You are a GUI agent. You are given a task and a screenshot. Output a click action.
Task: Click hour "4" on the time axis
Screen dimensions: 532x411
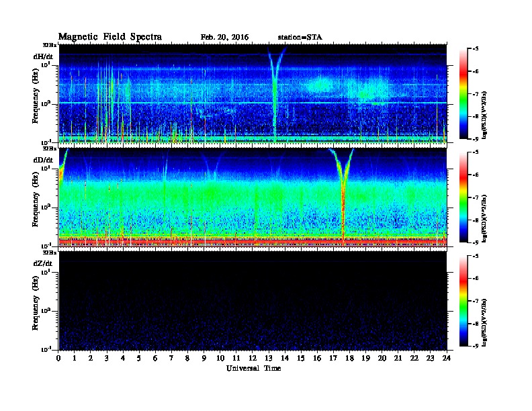point(123,358)
